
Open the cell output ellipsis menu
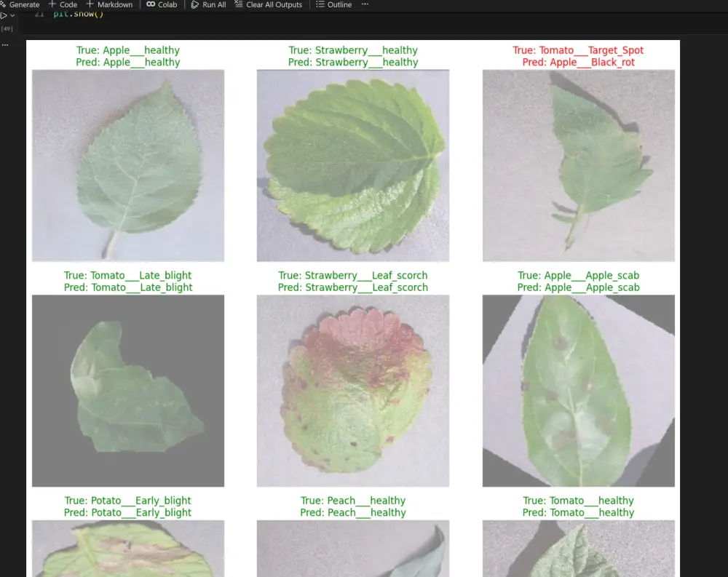(4, 45)
